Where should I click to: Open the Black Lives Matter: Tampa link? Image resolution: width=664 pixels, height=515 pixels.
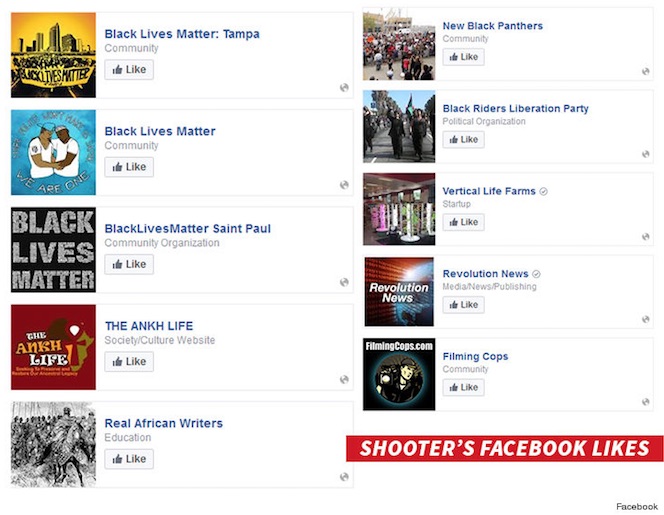pyautogui.click(x=182, y=34)
